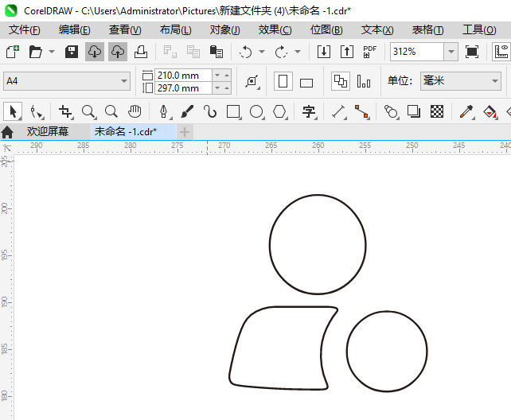
Task: Publish to PDF via the PDF icon
Action: point(369,52)
